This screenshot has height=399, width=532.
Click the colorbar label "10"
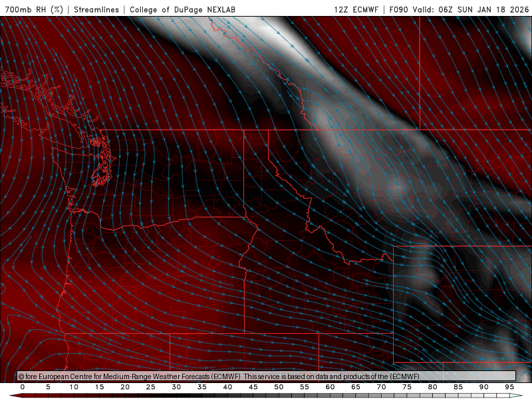[x=74, y=387]
